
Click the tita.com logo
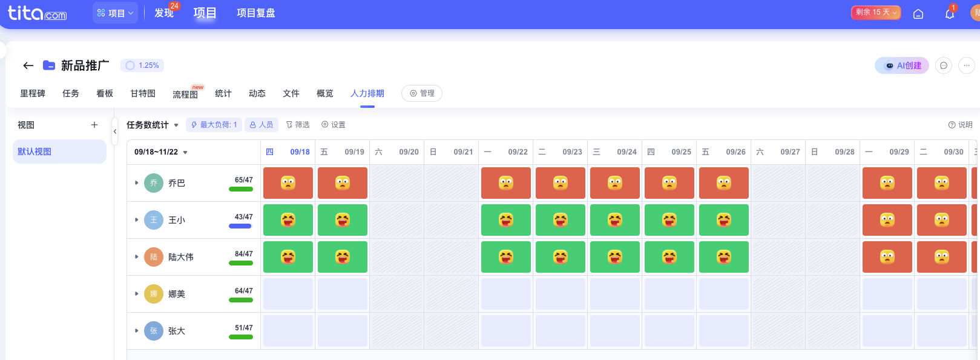click(x=37, y=13)
